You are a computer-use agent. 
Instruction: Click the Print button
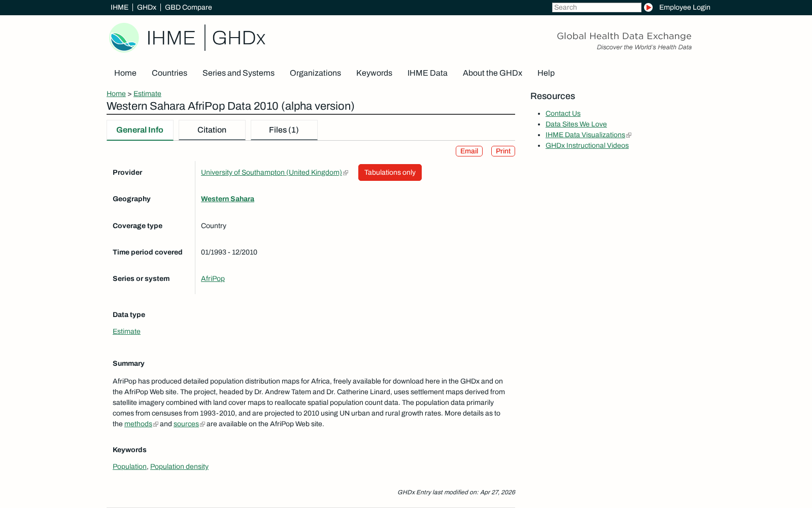pyautogui.click(x=503, y=151)
